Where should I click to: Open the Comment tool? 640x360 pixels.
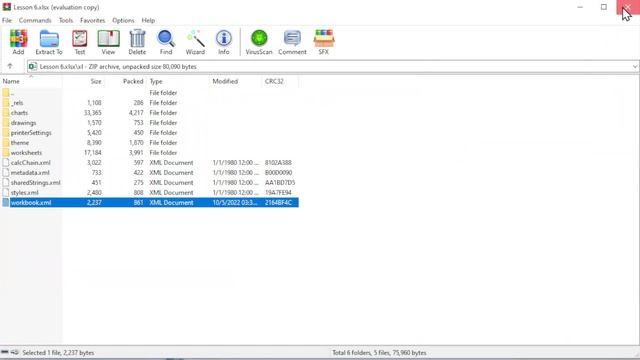point(292,42)
